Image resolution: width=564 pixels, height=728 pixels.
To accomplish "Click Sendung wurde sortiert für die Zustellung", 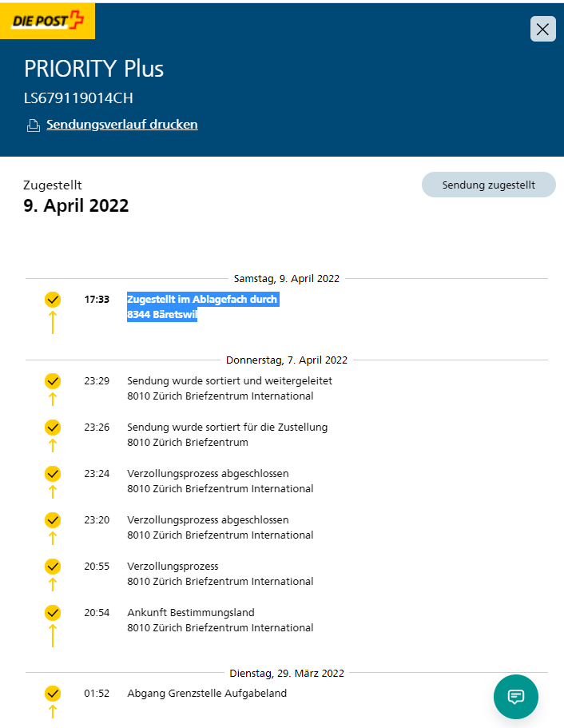I will coord(227,428).
